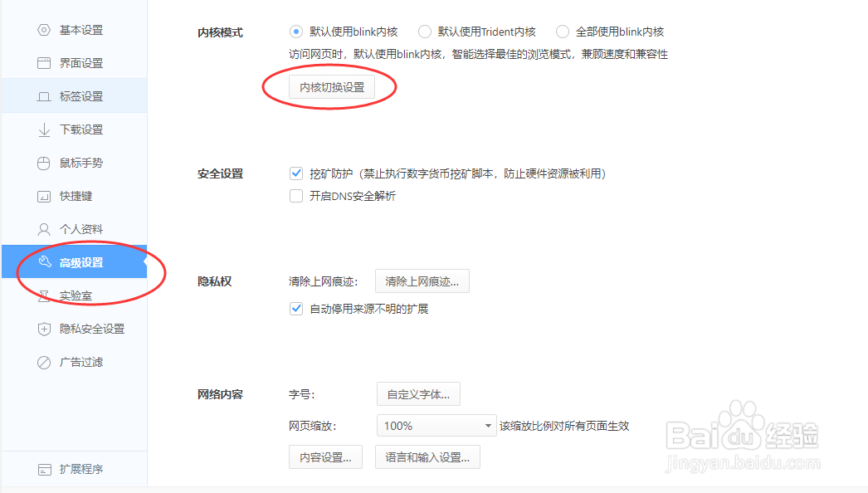This screenshot has width=868, height=493.
Task: Click the 标签设置 tab icon
Action: (x=44, y=96)
